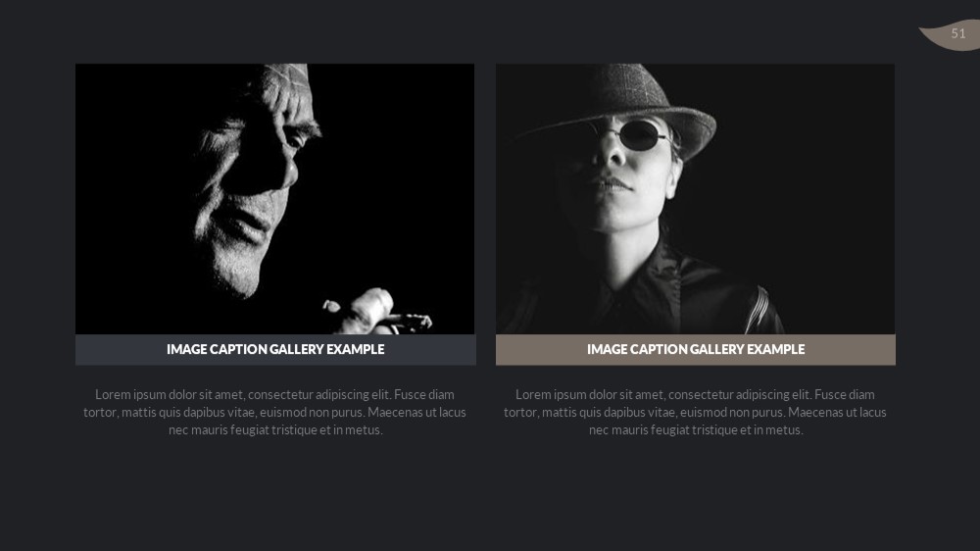Click the right photo of the woman in a hat
Viewport: 980px width, 551px height.
(695, 199)
